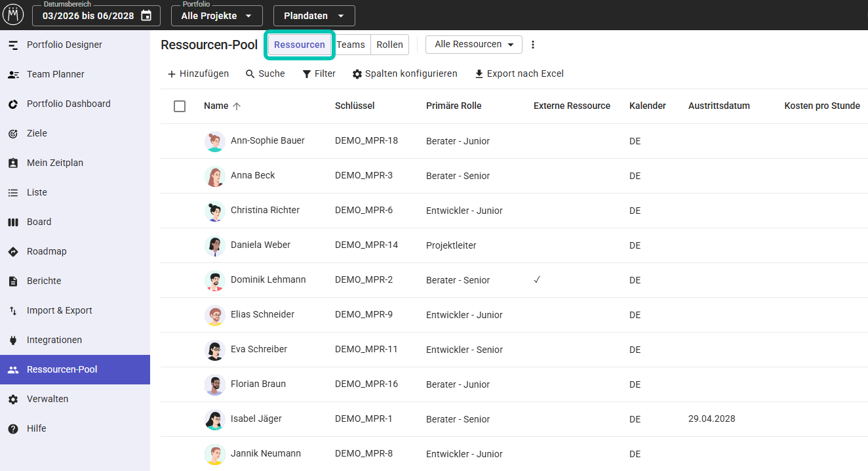Open Mein Zeitplan in the sidebar

[x=75, y=163]
